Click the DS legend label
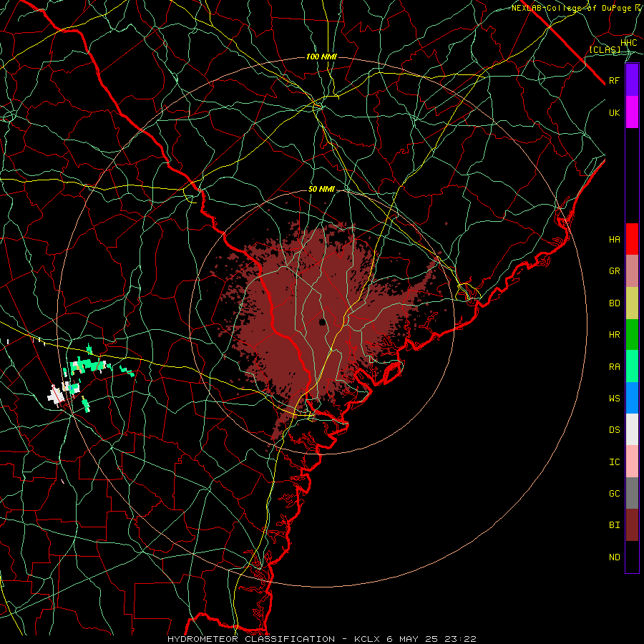This screenshot has height=644, width=644. click(614, 429)
